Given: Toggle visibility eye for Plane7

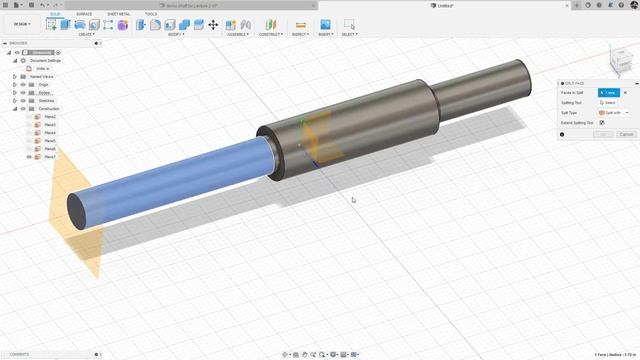Looking at the screenshot, I should tap(29, 157).
